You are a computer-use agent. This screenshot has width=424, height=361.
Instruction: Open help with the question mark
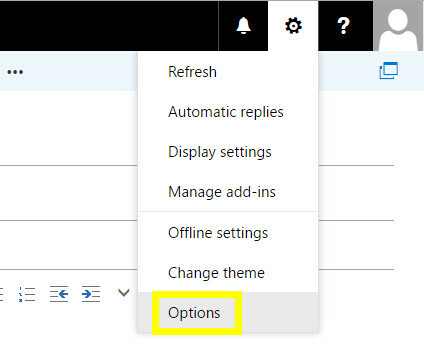pyautogui.click(x=344, y=26)
